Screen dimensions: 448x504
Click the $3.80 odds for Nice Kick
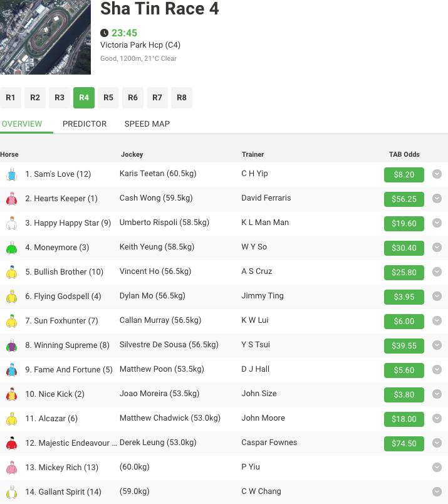(x=404, y=394)
